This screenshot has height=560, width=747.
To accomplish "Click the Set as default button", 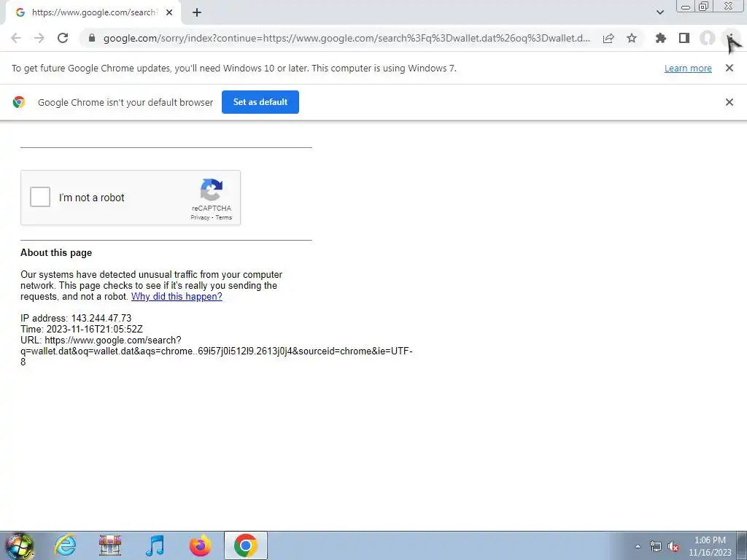I will tap(260, 102).
